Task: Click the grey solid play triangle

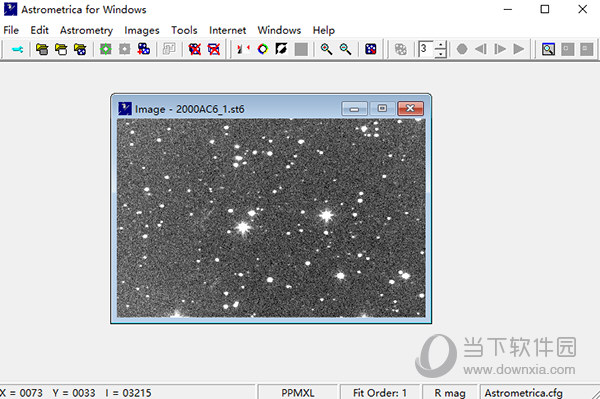Action: (519, 49)
